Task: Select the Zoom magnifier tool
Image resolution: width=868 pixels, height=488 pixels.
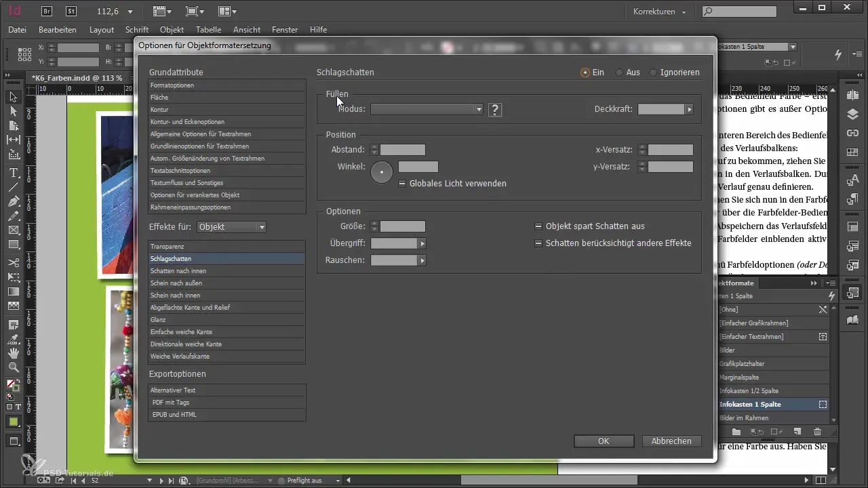Action: click(13, 367)
